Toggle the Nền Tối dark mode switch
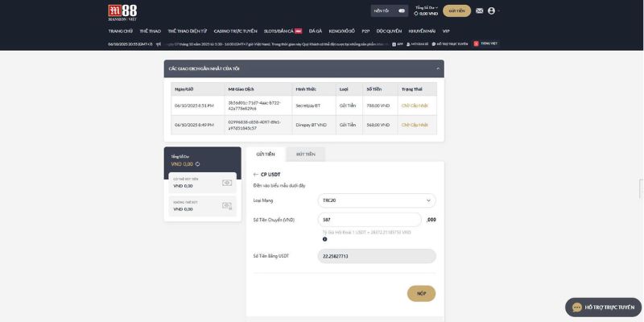This screenshot has width=644, height=322. 401,11
